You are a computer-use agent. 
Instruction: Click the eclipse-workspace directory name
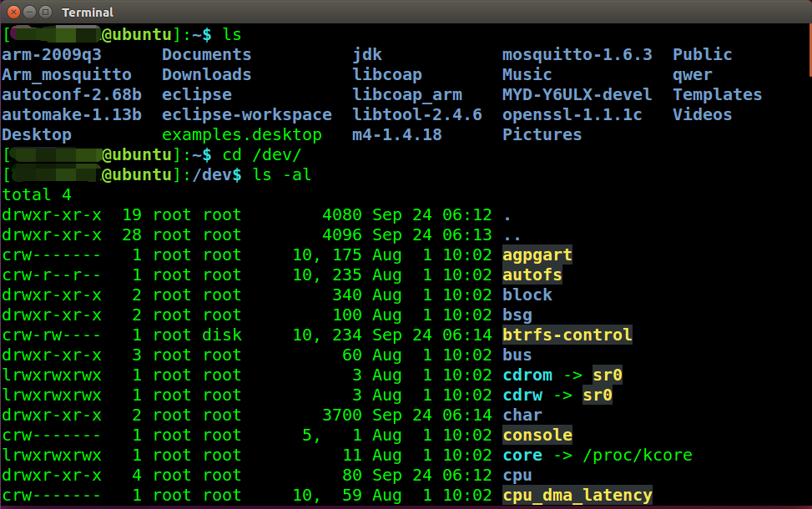pyautogui.click(x=246, y=114)
